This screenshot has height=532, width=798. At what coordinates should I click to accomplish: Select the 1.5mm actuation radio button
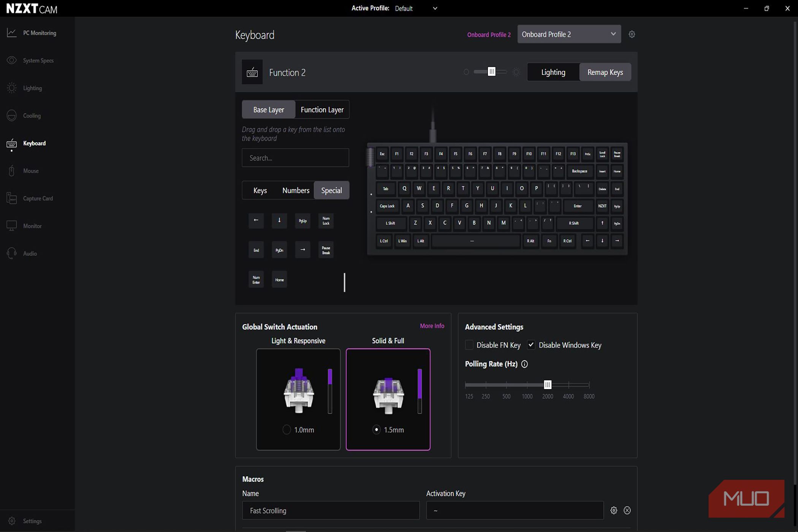[377, 430]
